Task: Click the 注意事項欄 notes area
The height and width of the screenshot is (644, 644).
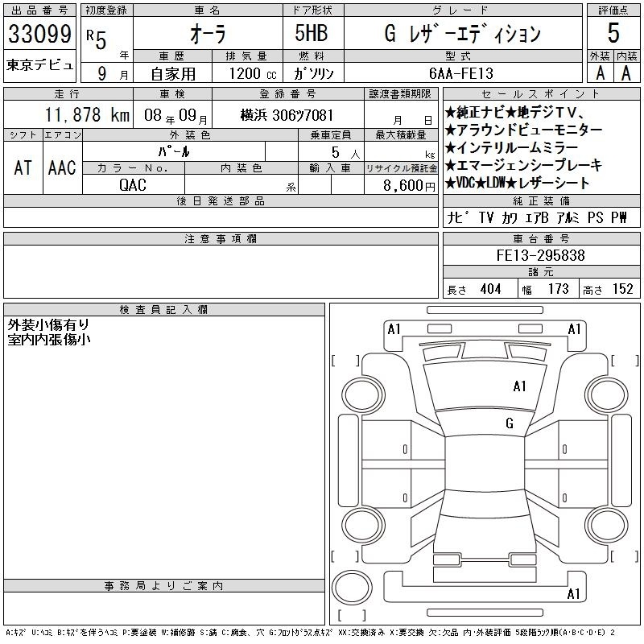Action: tap(221, 271)
